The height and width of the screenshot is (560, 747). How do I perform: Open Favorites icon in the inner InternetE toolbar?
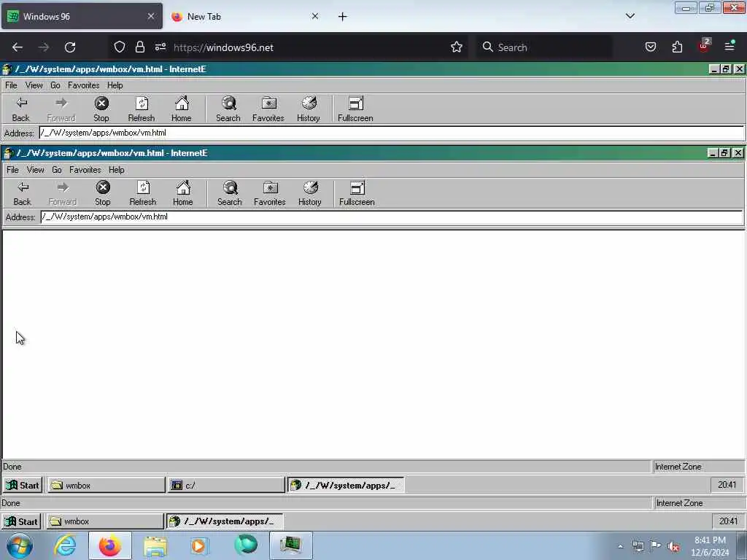click(x=270, y=193)
